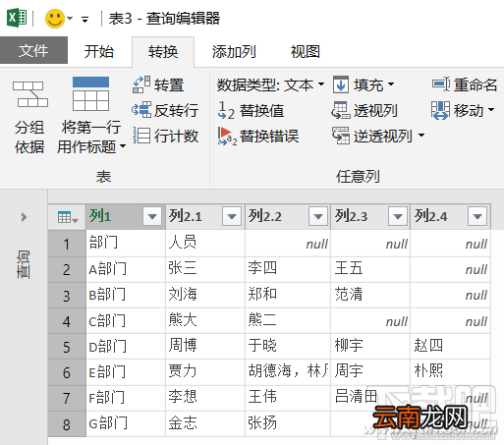Open the quick access toolbar customize arrow
Screen dimensions: 504x445
click(x=85, y=20)
